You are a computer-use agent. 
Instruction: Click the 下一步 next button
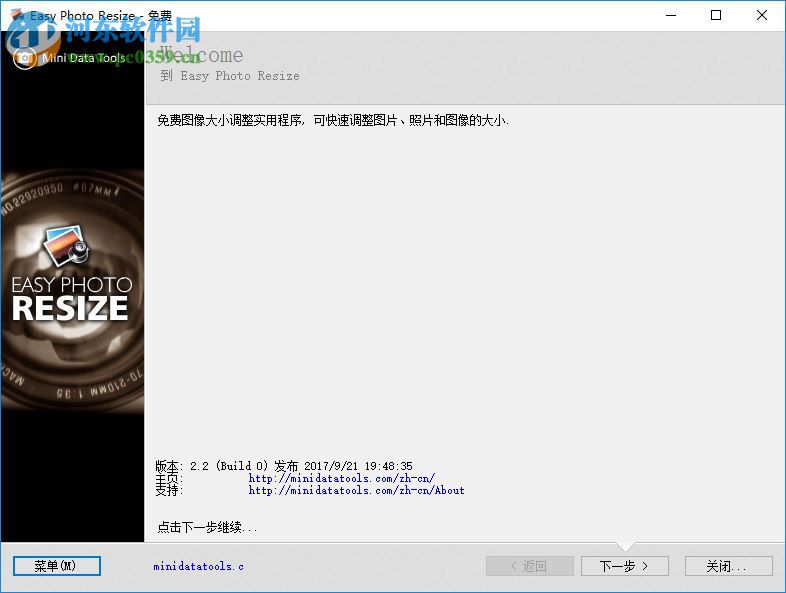pyautogui.click(x=625, y=566)
